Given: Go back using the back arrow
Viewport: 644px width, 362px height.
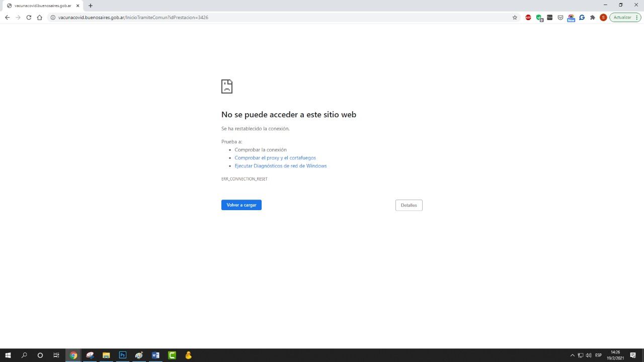Looking at the screenshot, I should 7,18.
